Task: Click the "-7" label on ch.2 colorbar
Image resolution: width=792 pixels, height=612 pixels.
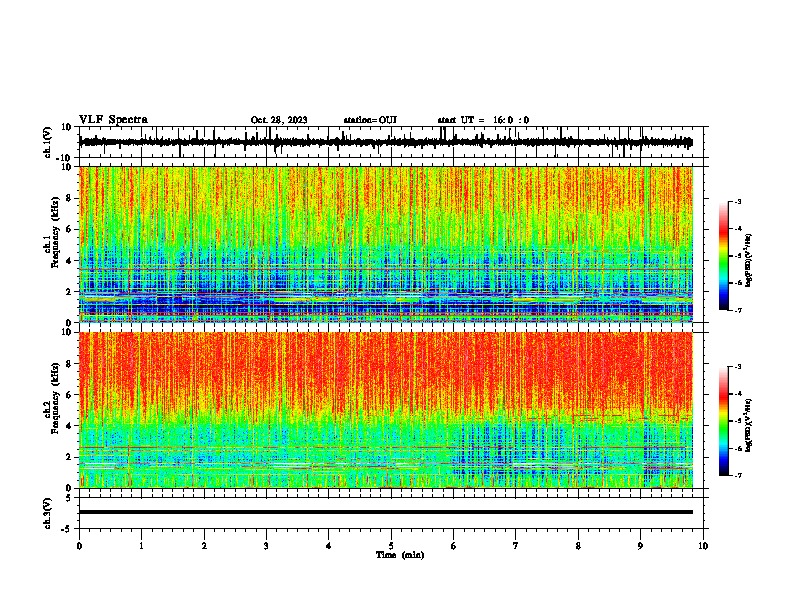Action: [x=737, y=475]
